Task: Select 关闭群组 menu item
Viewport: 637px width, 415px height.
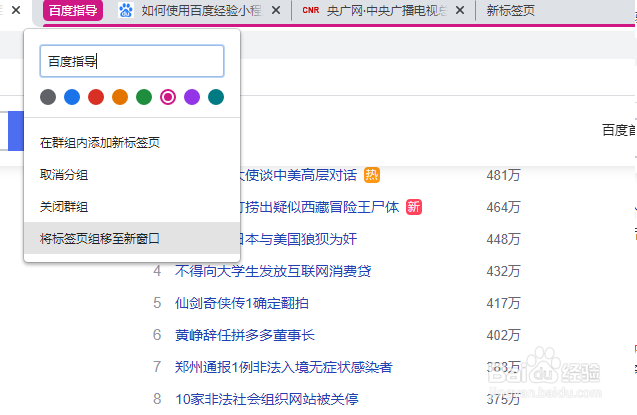Action: point(132,207)
